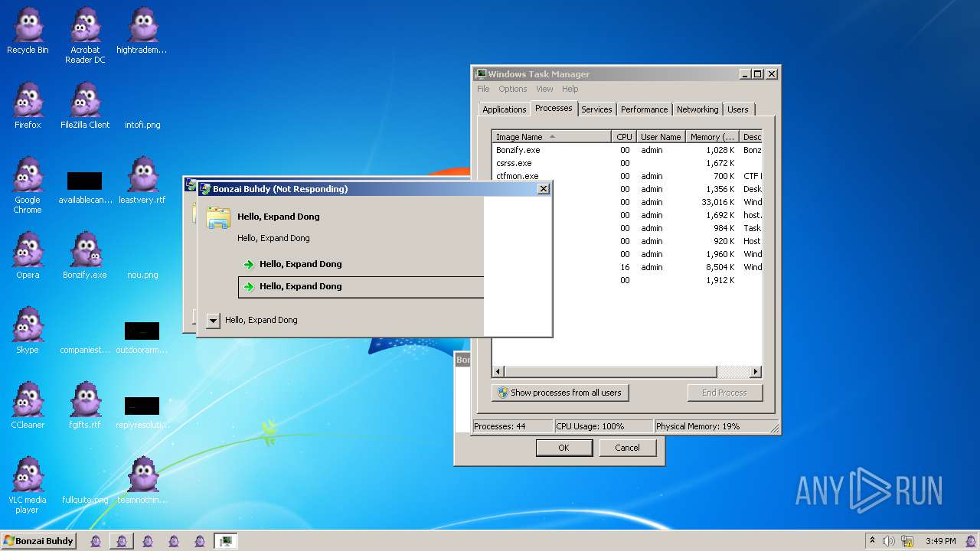This screenshot has height=551, width=980.
Task: Open fgifts.rtf desktop file
Action: [x=85, y=406]
